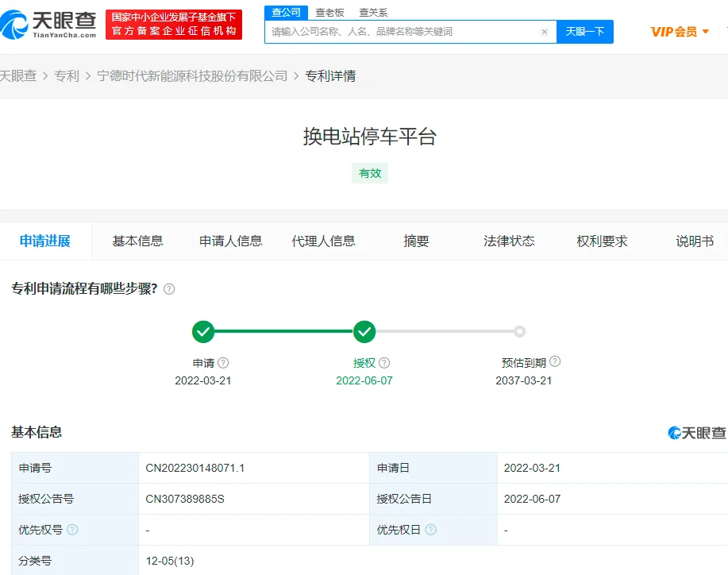This screenshot has width=728, height=575.
Task: Select the 查关系 search mode
Action: 373,13
